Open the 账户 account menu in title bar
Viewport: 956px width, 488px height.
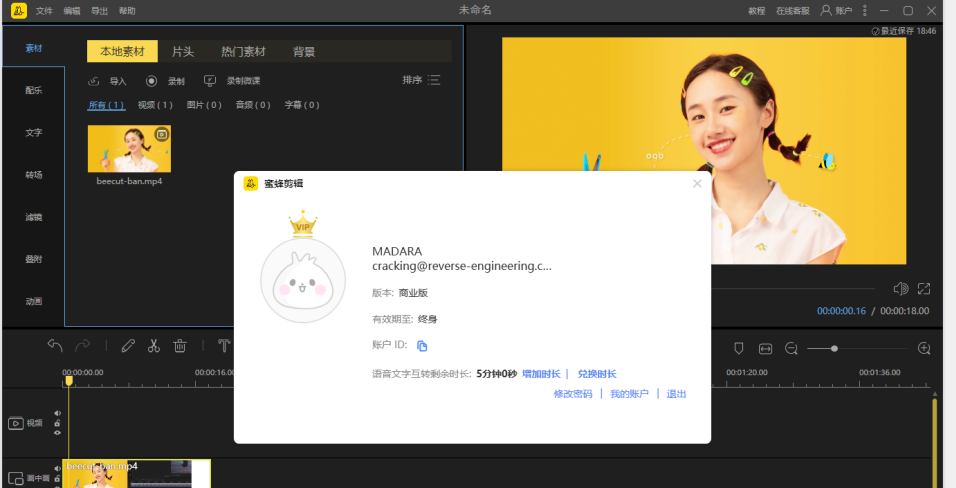837,10
